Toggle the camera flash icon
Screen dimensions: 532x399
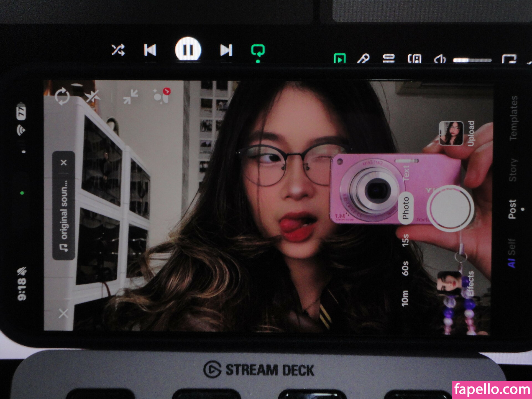pyautogui.click(x=92, y=97)
